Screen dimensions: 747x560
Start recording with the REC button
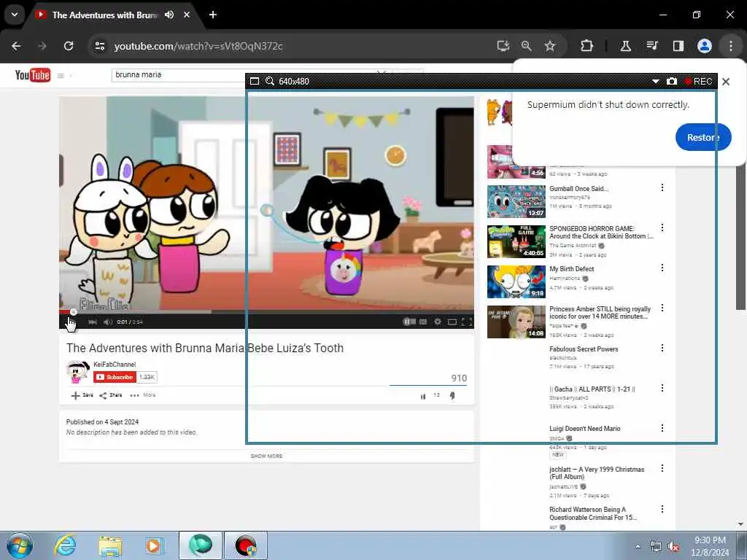698,82
